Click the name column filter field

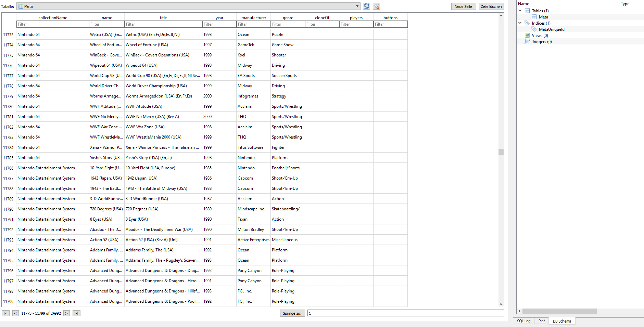[107, 24]
